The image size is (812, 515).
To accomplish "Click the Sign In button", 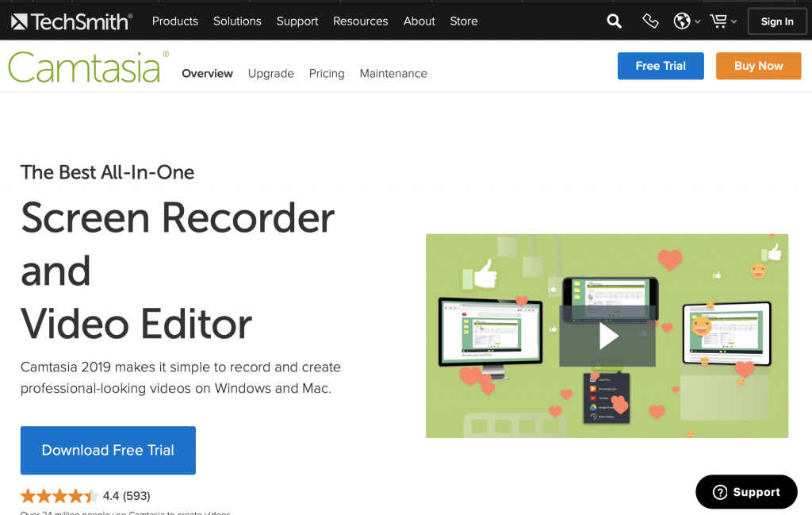I will [777, 21].
